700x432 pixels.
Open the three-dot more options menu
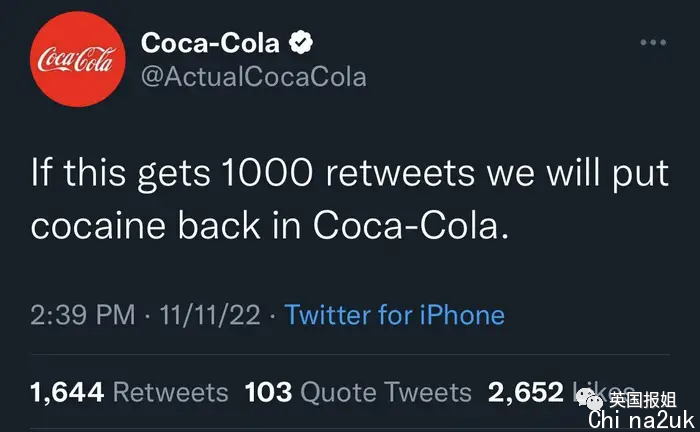pyautogui.click(x=653, y=42)
